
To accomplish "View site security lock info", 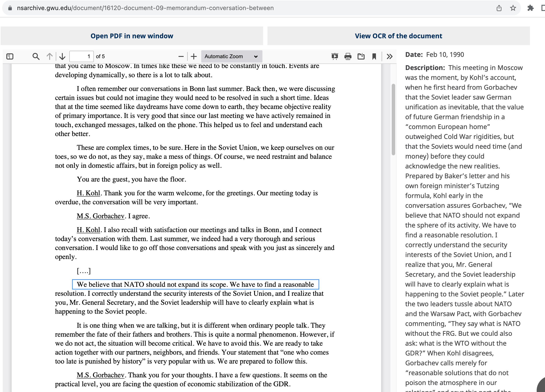I will pyautogui.click(x=10, y=8).
